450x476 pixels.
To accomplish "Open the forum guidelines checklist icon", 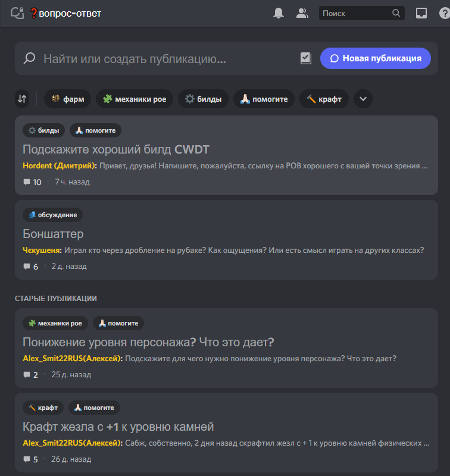I will pos(306,58).
